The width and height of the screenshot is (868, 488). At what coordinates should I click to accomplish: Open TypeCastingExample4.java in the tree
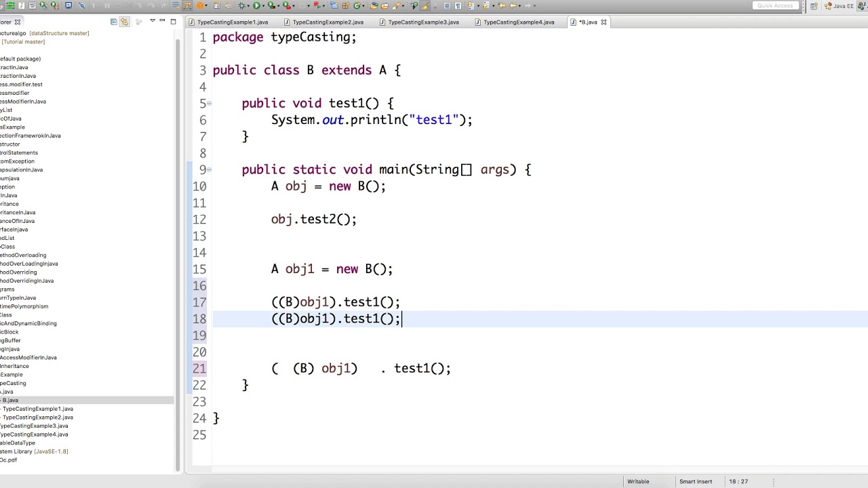click(x=34, y=434)
